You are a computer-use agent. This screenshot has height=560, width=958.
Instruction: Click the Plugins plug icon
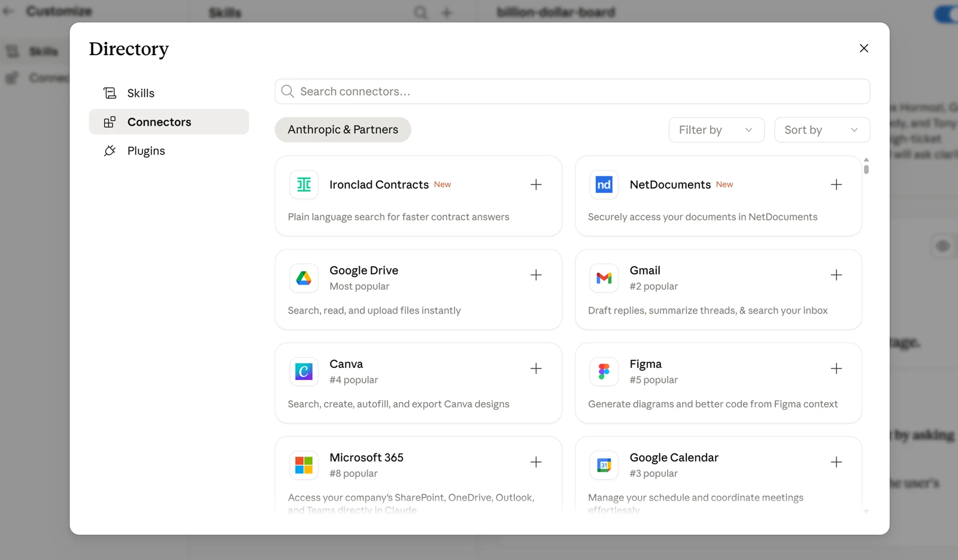coord(110,151)
